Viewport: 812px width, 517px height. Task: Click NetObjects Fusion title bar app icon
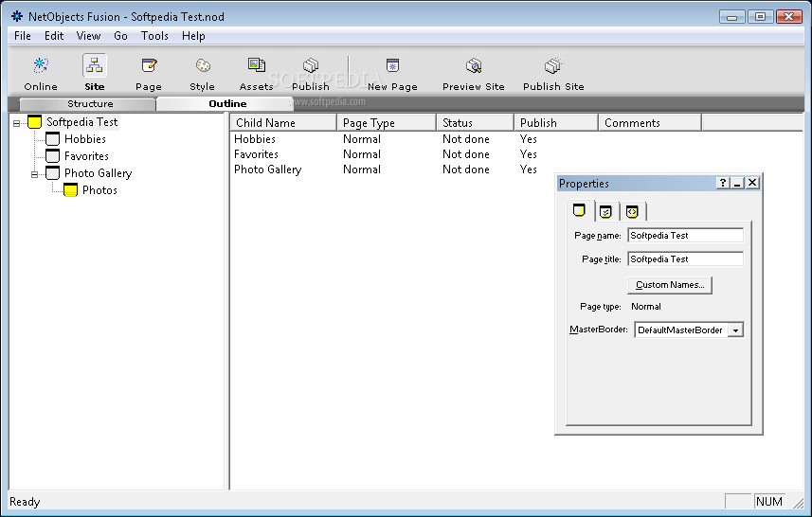point(17,16)
